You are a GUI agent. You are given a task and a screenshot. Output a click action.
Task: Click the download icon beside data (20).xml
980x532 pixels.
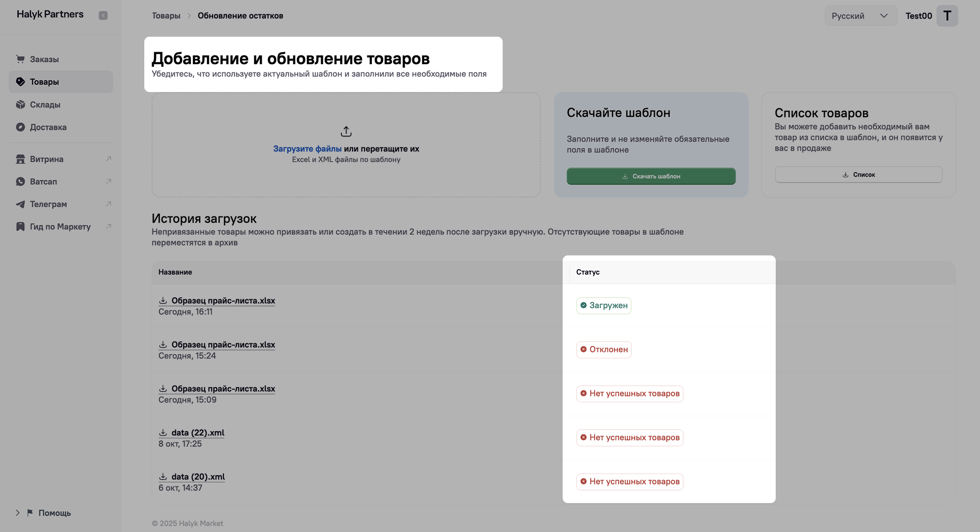pos(163,477)
